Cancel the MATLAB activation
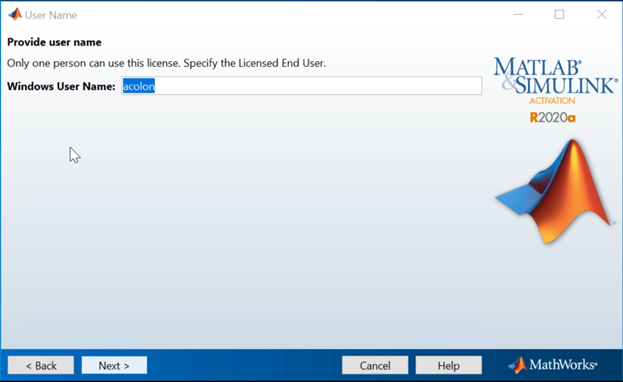623x382 pixels. (375, 365)
